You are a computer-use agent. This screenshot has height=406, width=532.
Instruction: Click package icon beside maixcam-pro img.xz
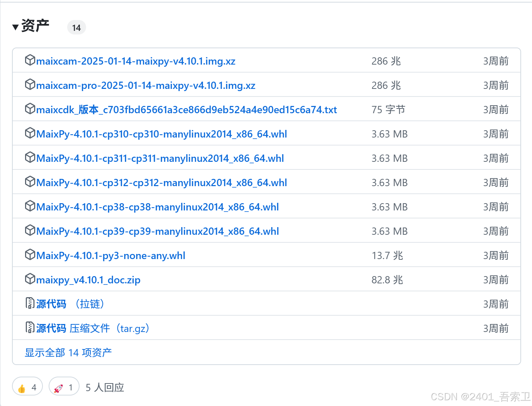click(30, 84)
